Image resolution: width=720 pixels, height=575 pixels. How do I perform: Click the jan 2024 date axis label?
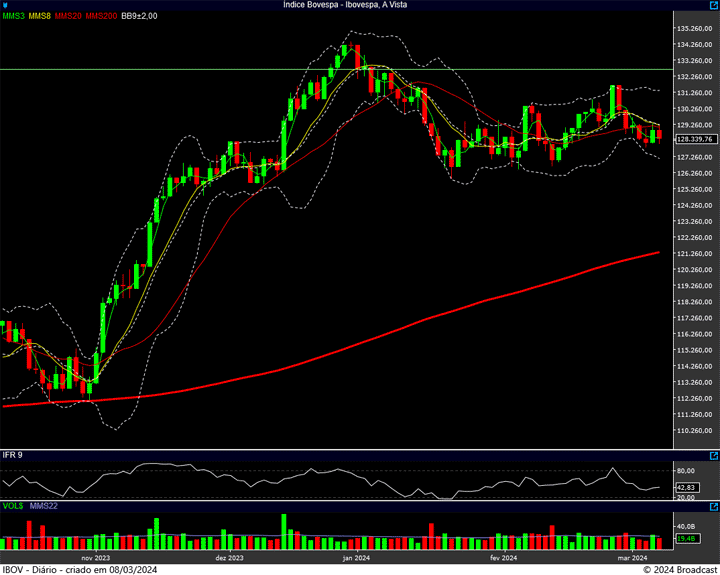tap(358, 558)
